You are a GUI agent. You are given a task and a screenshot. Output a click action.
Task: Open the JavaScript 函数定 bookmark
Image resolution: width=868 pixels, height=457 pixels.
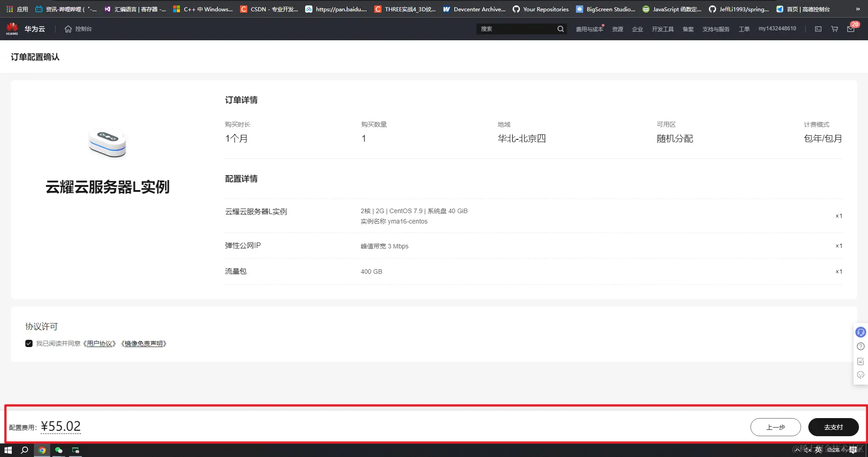(672, 9)
